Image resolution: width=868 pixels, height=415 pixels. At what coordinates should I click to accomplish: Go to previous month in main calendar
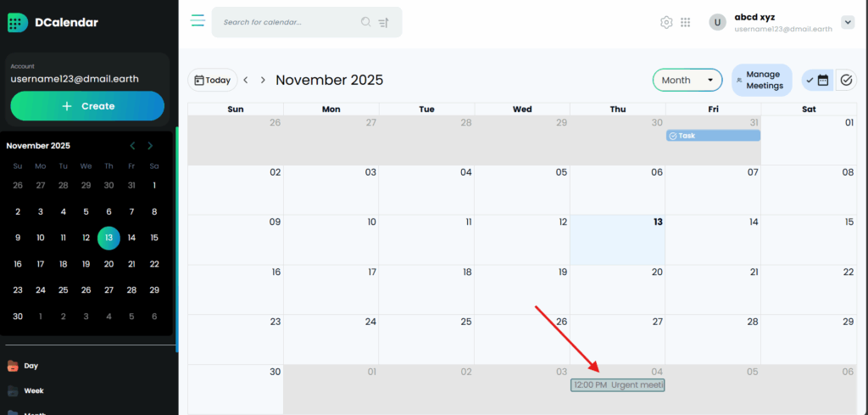click(x=246, y=80)
